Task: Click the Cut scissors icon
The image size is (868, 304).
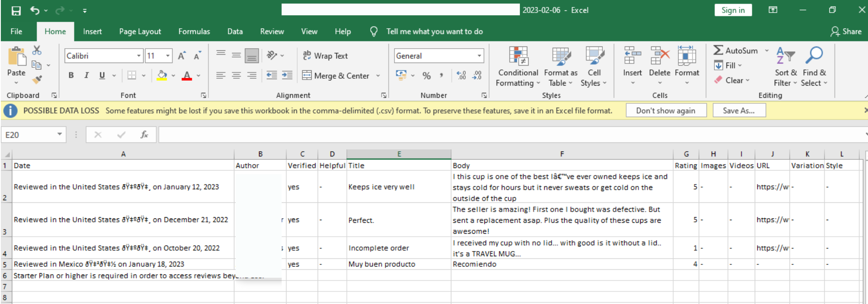Action: 37,50
